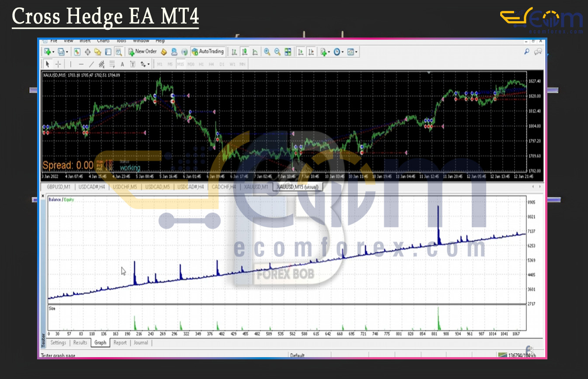Open the search magnifier at top right
588x379 pixels.
[x=526, y=52]
